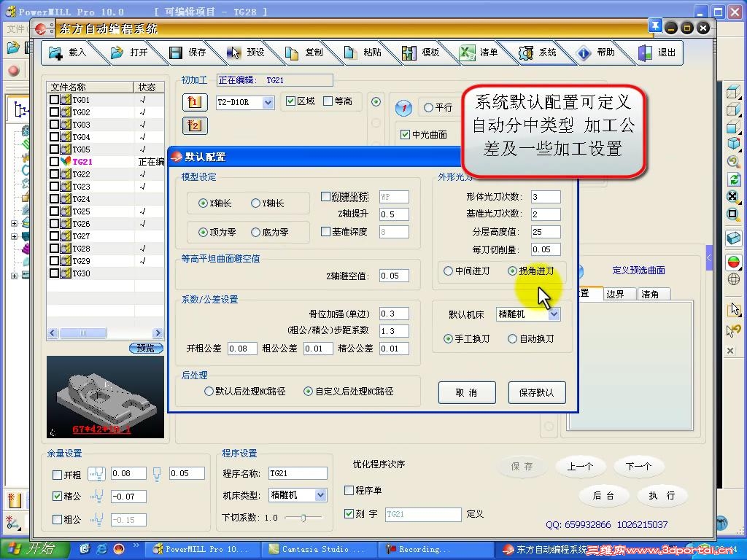Toggle the 区域 (Region) checkbox
The image size is (747, 560).
tap(290, 101)
